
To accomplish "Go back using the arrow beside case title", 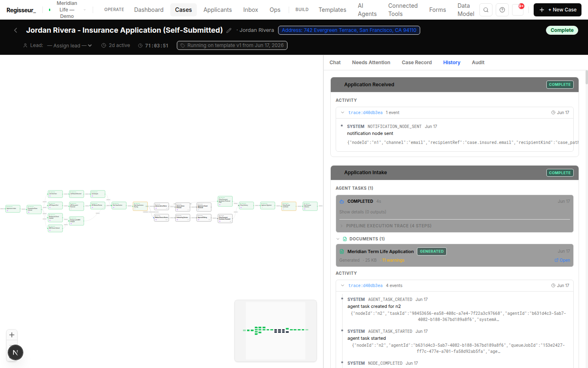I will click(x=16, y=30).
